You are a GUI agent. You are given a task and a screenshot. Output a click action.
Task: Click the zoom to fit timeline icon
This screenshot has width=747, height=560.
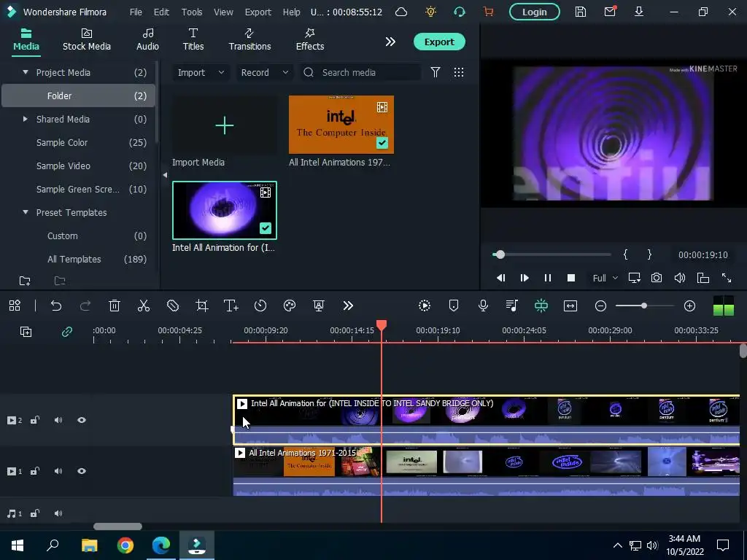coord(570,306)
